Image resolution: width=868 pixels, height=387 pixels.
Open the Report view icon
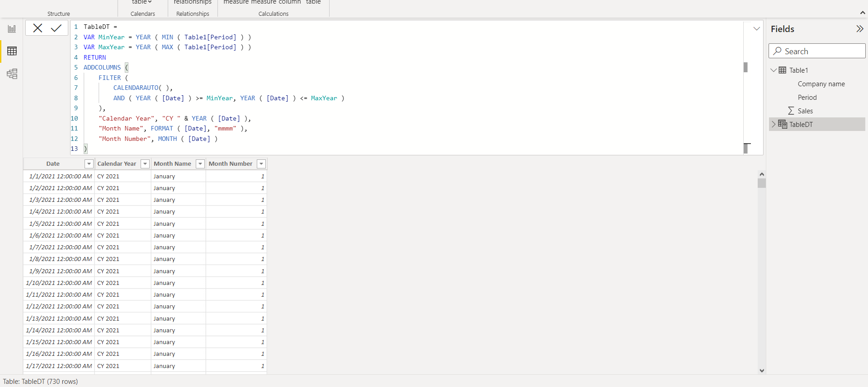(12, 29)
